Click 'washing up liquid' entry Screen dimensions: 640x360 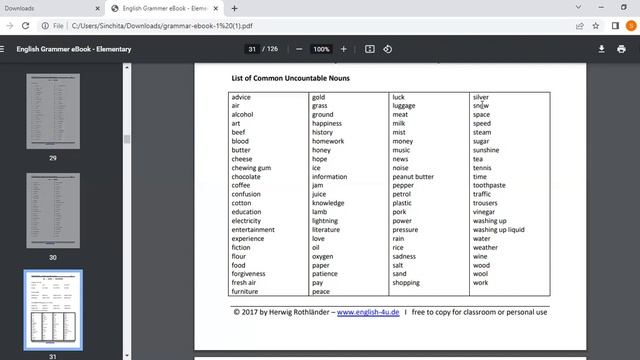[x=498, y=229]
